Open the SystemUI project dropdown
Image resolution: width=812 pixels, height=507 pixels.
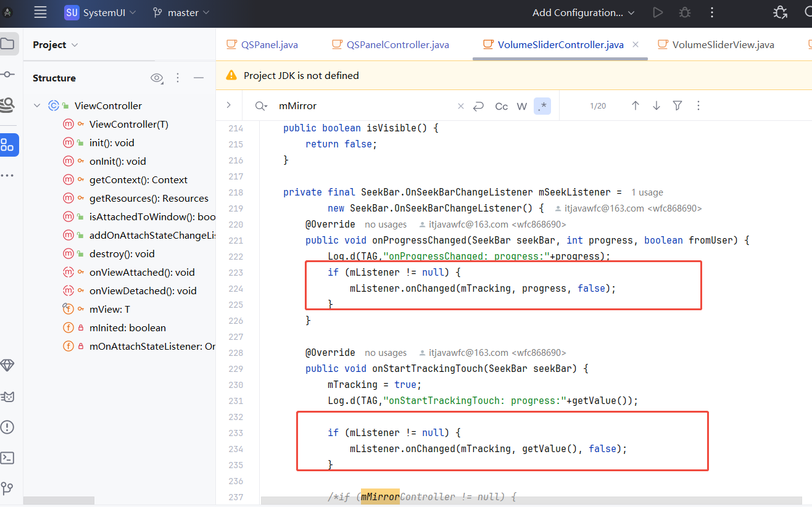tap(101, 12)
